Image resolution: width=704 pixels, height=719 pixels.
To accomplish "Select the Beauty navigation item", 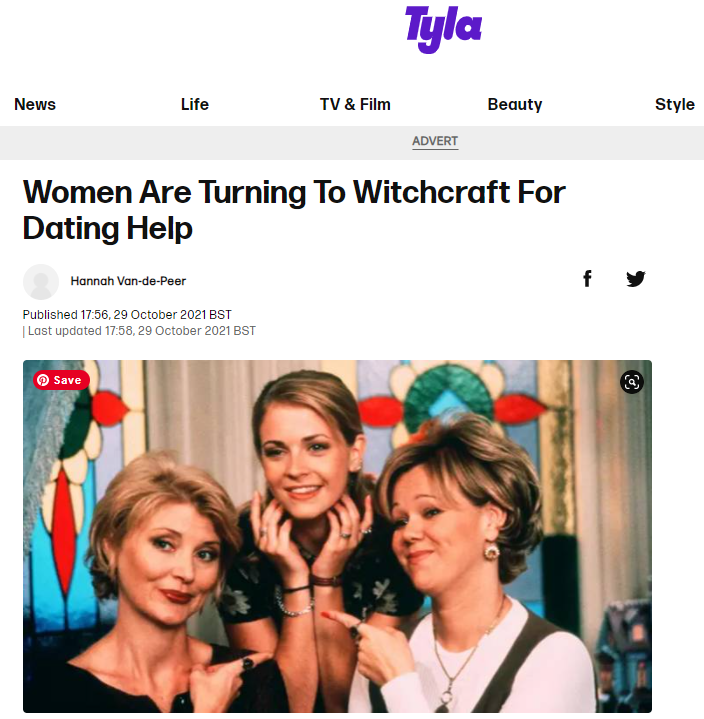I will (515, 104).
